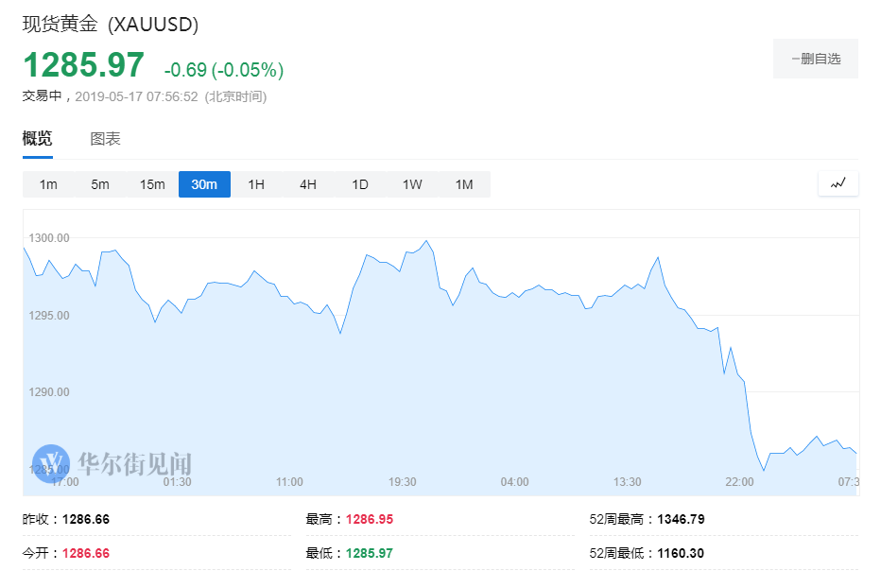Switch to the 15m interval

click(x=151, y=184)
